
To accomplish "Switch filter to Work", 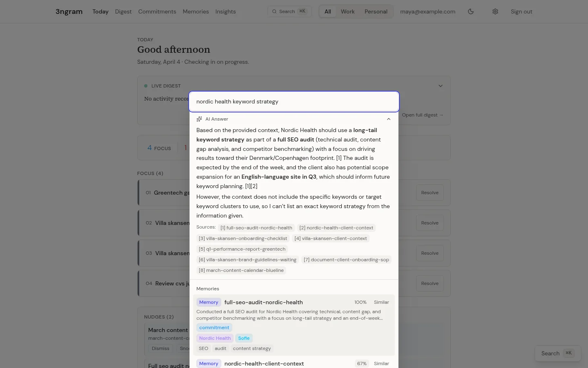I will click(x=347, y=11).
